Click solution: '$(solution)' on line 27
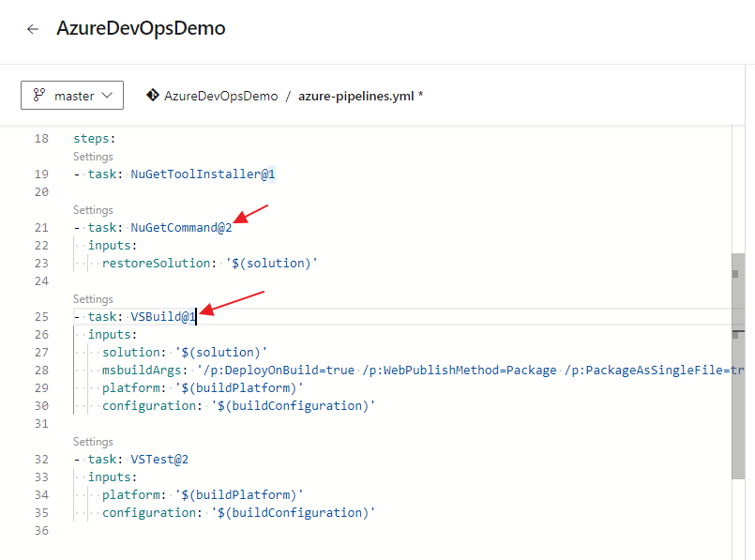This screenshot has height=560, width=755. click(185, 352)
